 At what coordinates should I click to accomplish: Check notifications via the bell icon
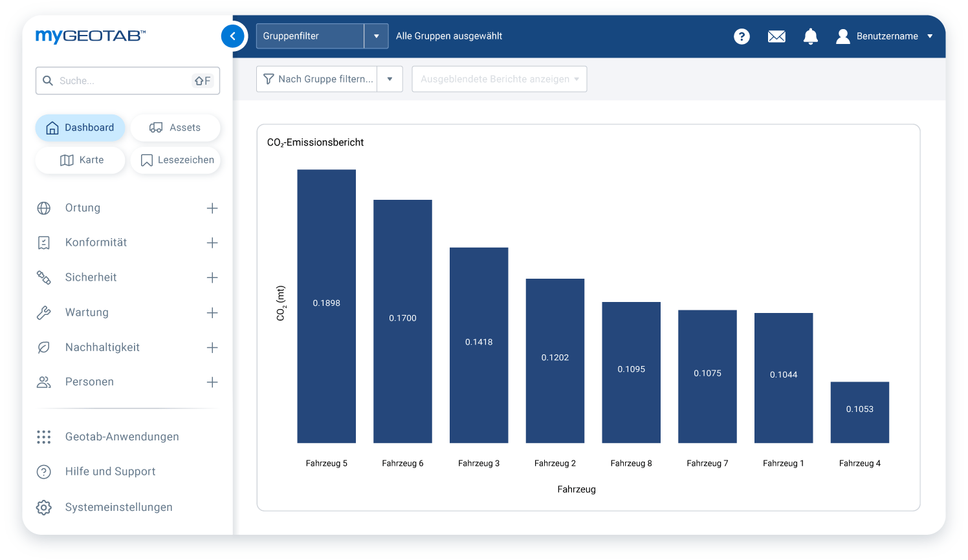[810, 36]
